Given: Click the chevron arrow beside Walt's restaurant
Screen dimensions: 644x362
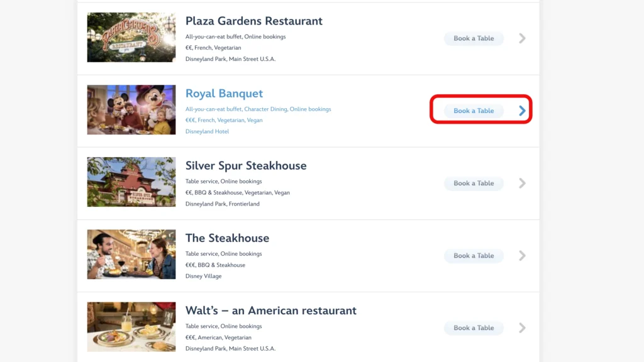Looking at the screenshot, I should (x=522, y=328).
